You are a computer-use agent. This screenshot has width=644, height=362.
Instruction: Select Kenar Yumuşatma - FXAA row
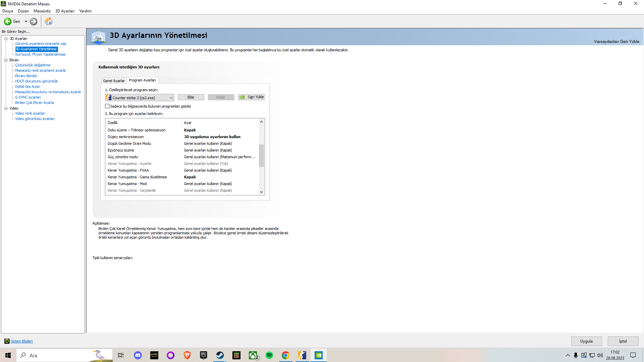click(x=182, y=170)
